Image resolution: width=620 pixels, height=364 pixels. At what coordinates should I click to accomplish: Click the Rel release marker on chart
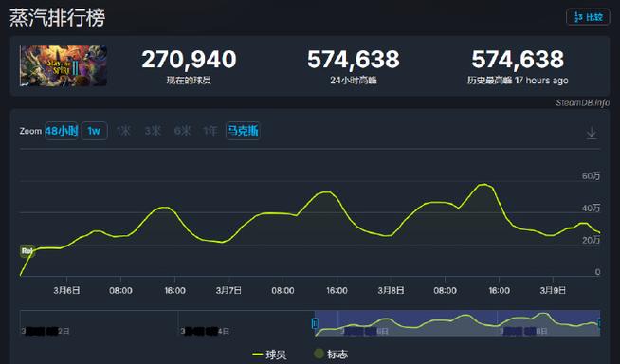click(27, 251)
